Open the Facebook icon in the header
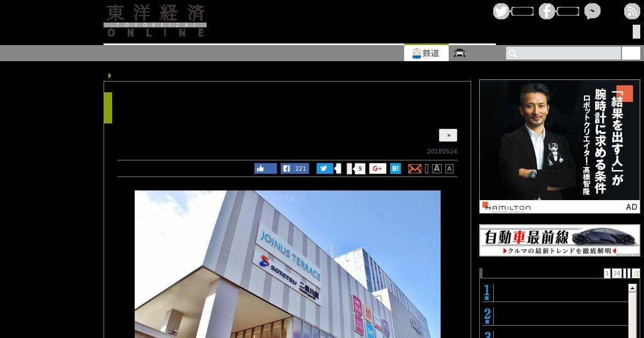 (547, 11)
